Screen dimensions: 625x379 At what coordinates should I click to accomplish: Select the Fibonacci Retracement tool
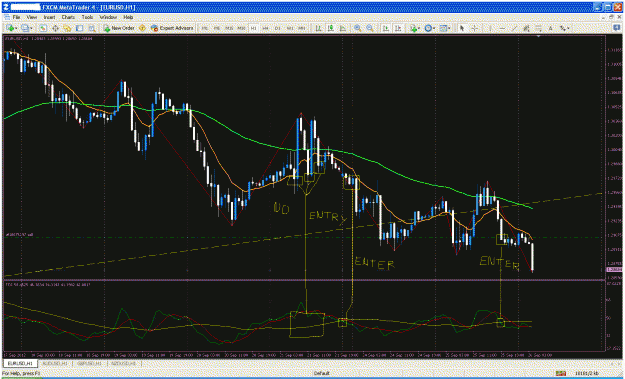538,28
